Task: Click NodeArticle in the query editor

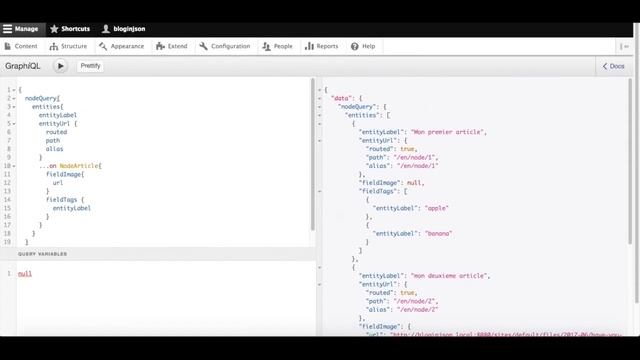Action: [79, 166]
